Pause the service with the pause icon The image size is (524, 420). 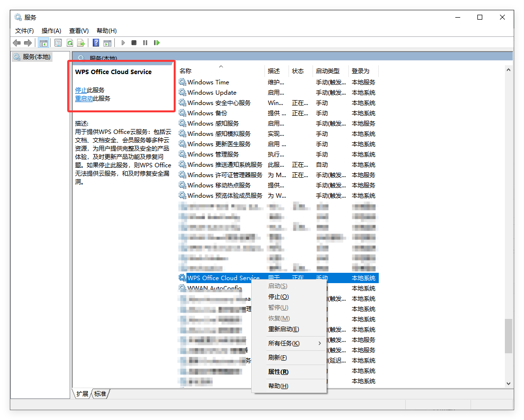click(145, 43)
